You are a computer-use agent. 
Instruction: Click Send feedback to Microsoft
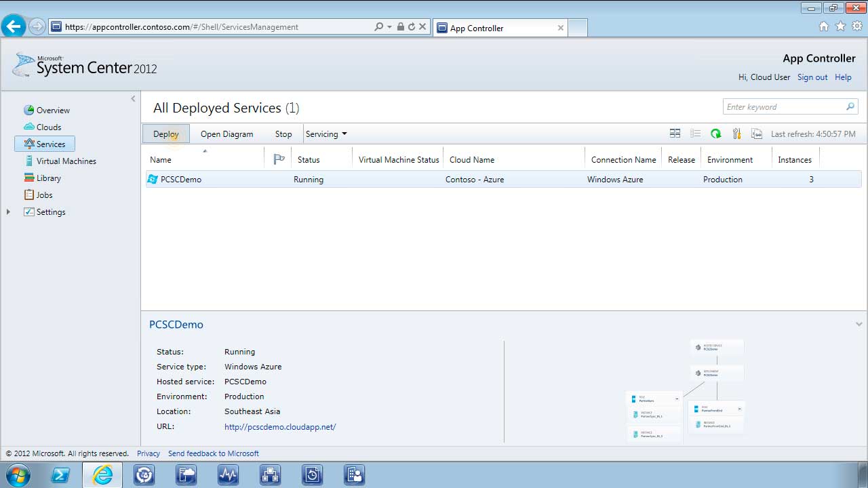point(214,453)
